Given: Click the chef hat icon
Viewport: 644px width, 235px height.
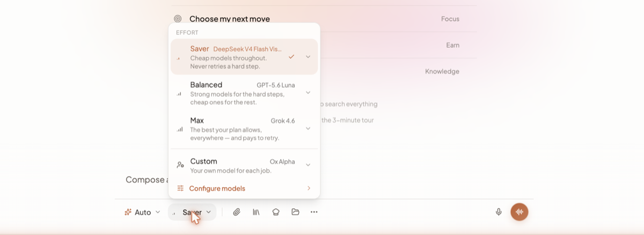Looking at the screenshot, I should [276, 212].
